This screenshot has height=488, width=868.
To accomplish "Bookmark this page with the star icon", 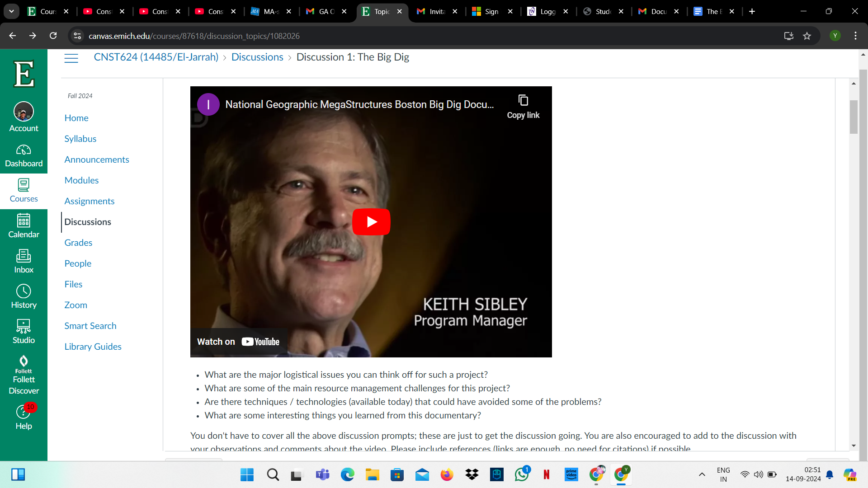I will 807,36.
